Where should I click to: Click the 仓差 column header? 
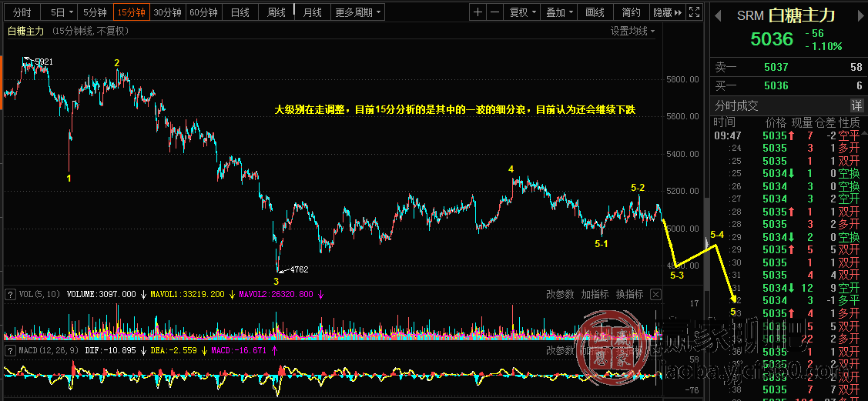[x=826, y=122]
